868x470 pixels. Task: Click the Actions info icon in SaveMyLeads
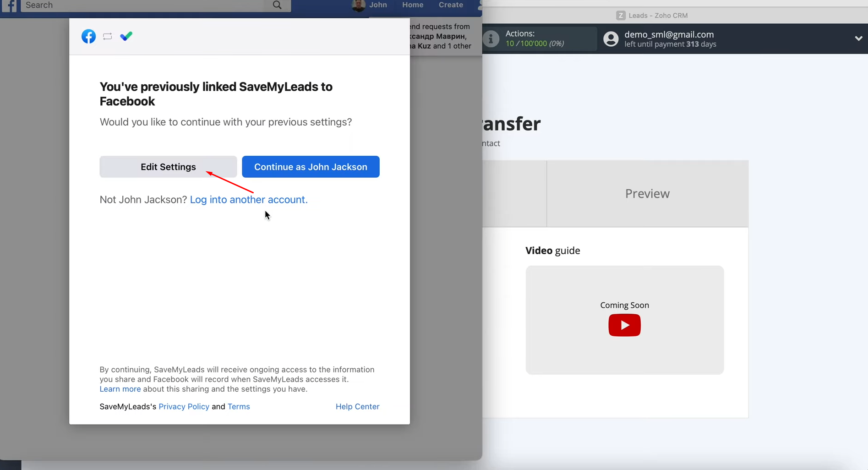[x=491, y=39]
